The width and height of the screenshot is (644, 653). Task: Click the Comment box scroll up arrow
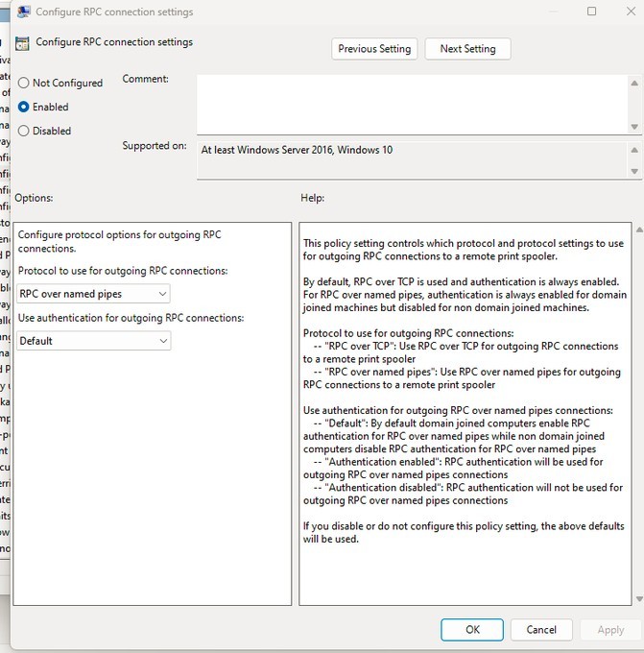click(634, 83)
